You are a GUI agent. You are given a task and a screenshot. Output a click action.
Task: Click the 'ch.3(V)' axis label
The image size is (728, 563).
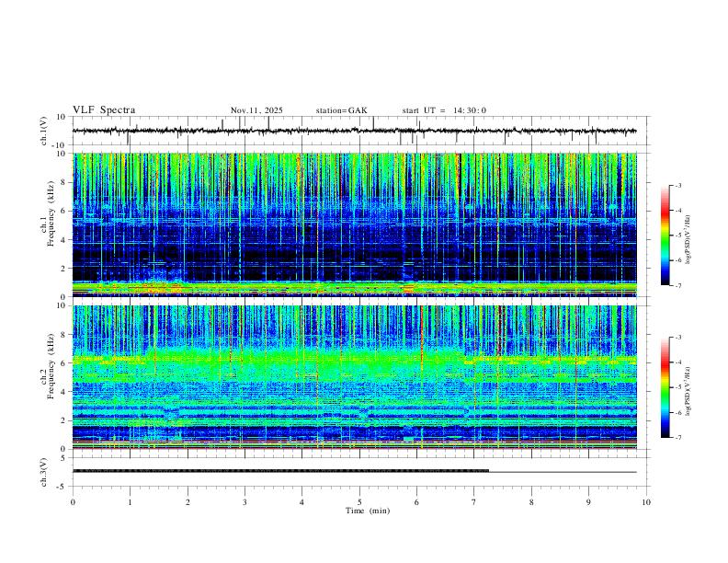[44, 472]
